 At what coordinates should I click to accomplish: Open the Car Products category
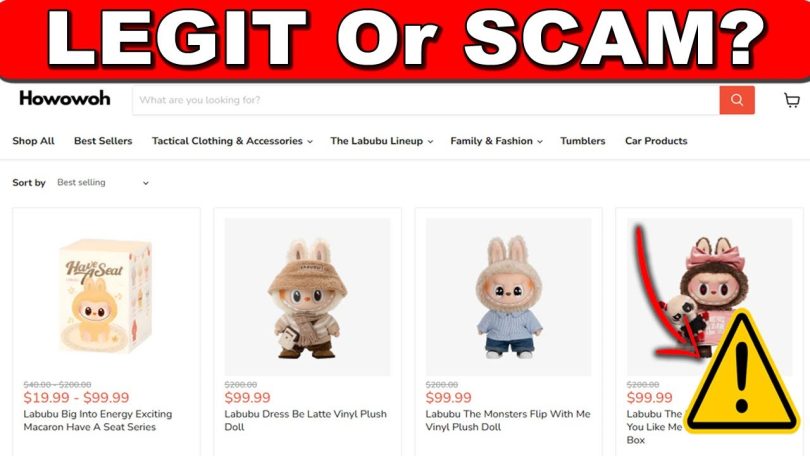click(x=656, y=141)
